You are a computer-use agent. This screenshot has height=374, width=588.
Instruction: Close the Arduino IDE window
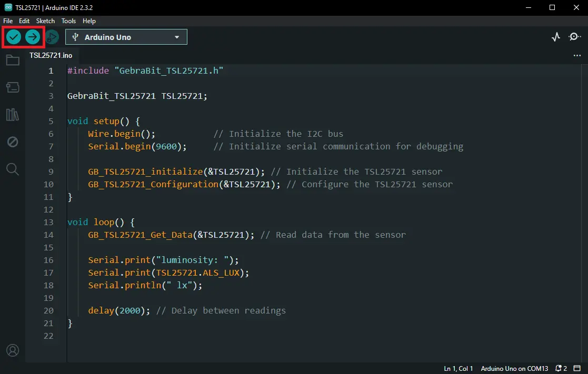(x=576, y=7)
